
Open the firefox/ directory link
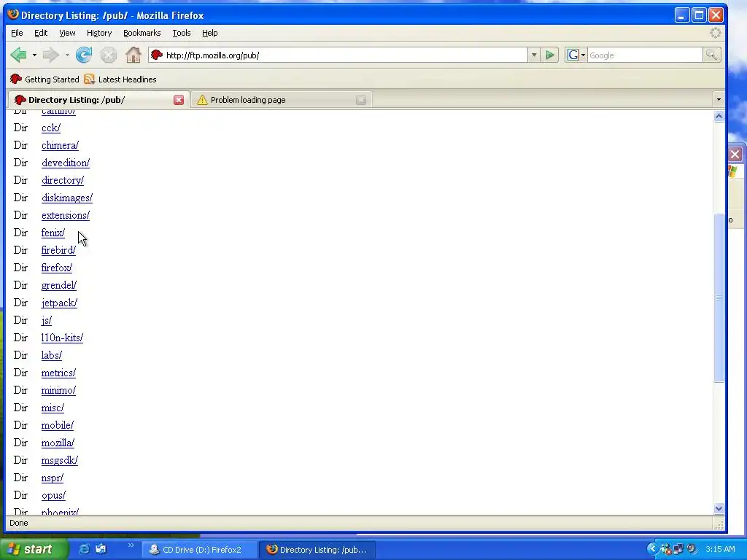(57, 268)
